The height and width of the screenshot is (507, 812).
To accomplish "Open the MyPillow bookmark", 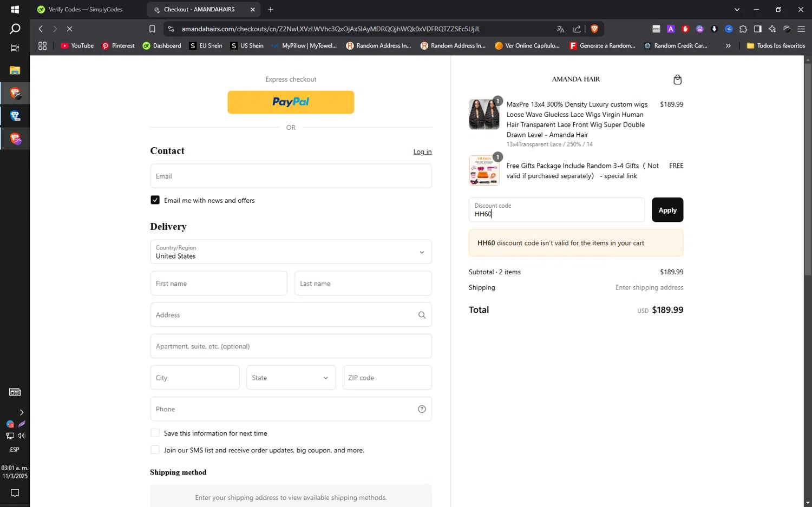I will click(x=305, y=46).
